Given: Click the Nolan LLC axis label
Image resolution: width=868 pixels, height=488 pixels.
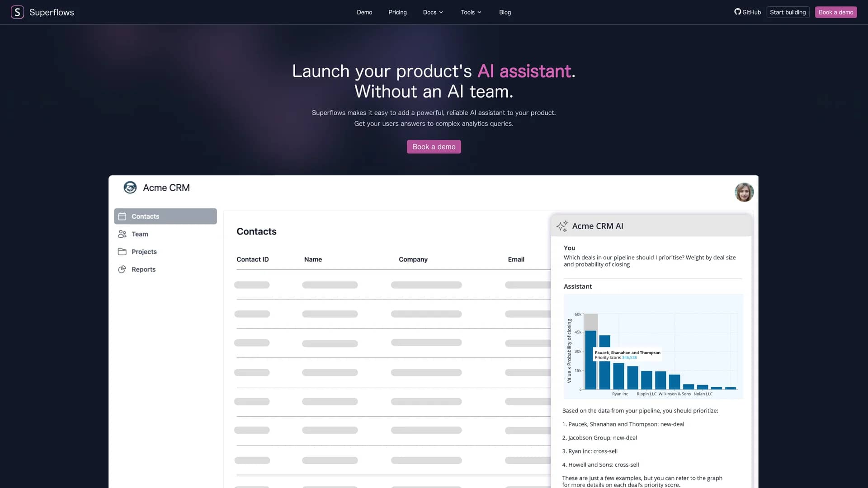Looking at the screenshot, I should (703, 394).
